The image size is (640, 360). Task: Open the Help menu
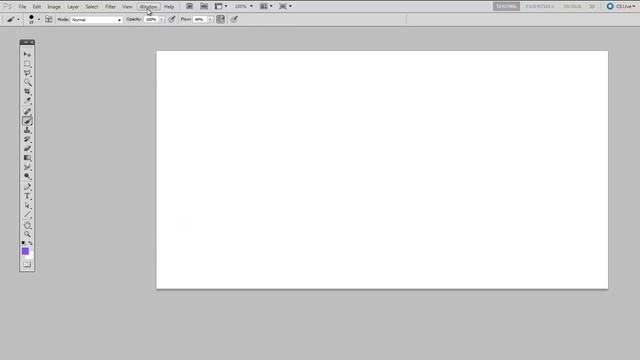pos(169,7)
